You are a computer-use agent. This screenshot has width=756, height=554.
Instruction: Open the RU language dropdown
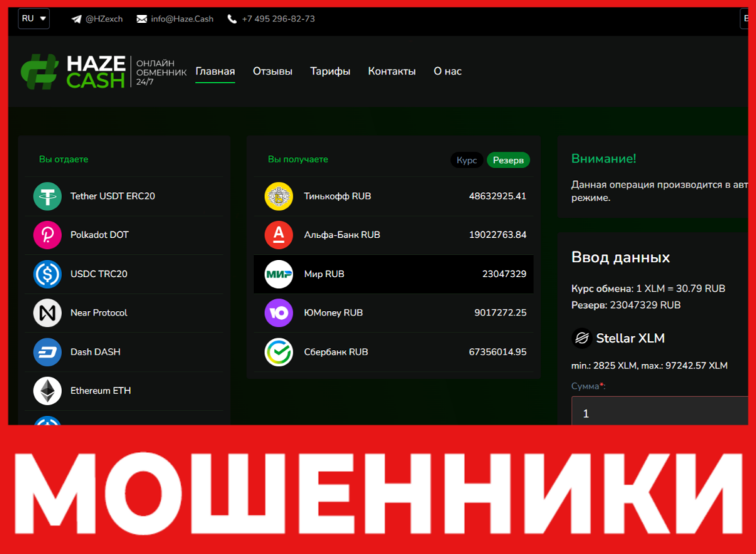[x=33, y=18]
